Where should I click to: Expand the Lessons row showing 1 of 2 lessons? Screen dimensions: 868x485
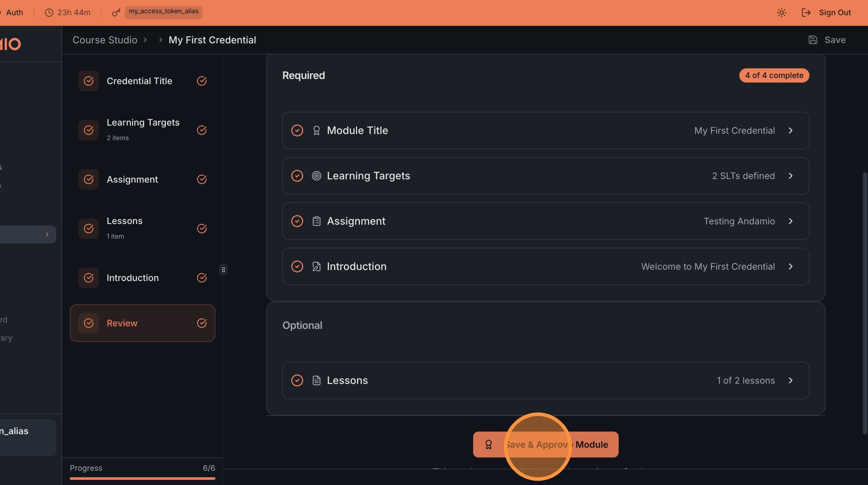click(x=791, y=380)
